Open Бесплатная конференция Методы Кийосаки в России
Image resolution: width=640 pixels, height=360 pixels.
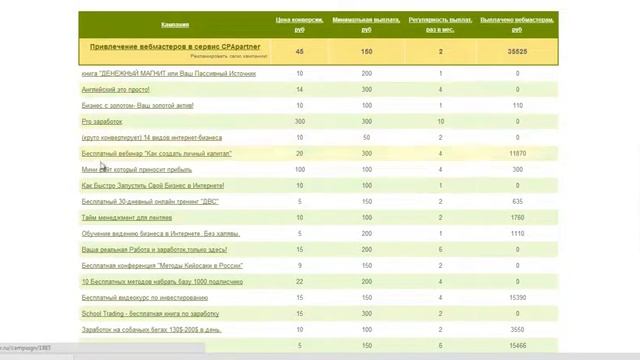click(162, 266)
